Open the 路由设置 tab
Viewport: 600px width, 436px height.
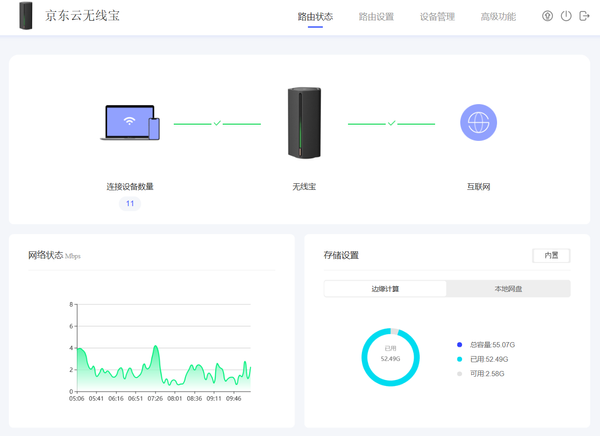[376, 16]
